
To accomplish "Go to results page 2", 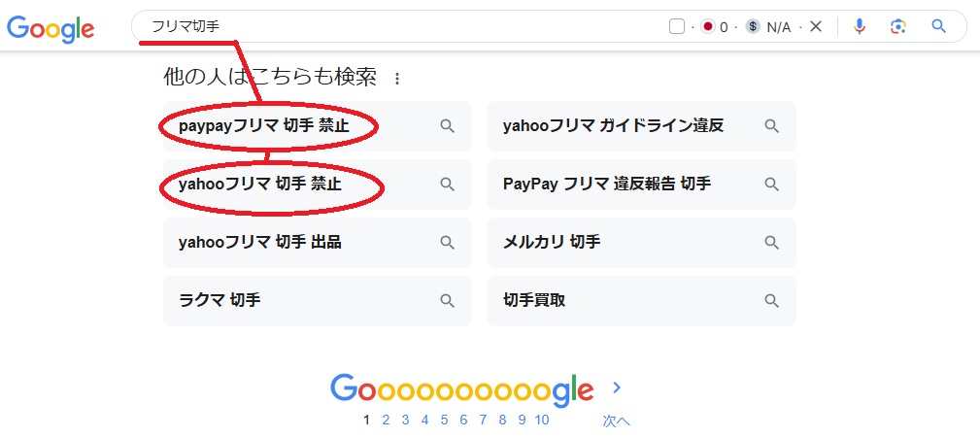I will click(x=386, y=420).
